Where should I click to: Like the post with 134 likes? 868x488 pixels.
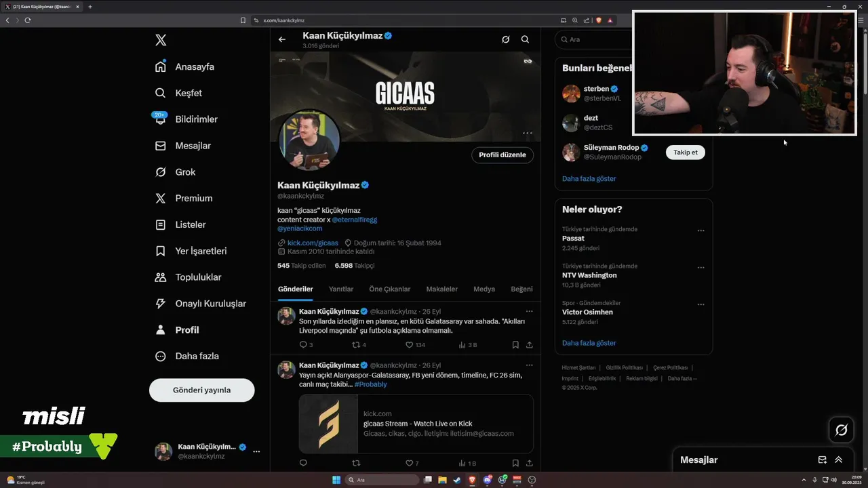point(415,345)
